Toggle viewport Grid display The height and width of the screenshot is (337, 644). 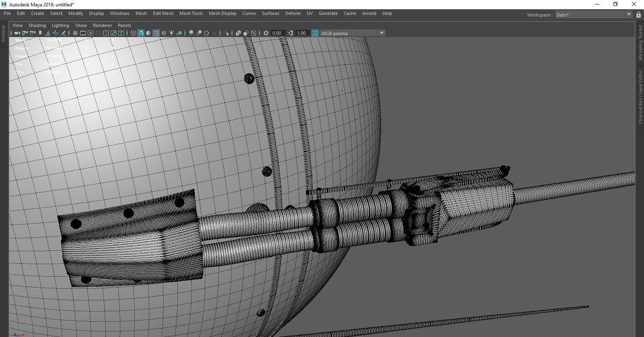coord(75,33)
